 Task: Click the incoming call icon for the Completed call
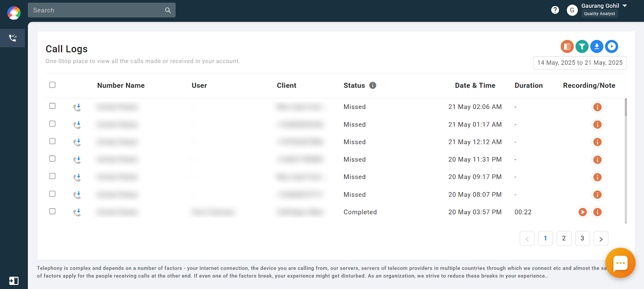click(x=77, y=212)
